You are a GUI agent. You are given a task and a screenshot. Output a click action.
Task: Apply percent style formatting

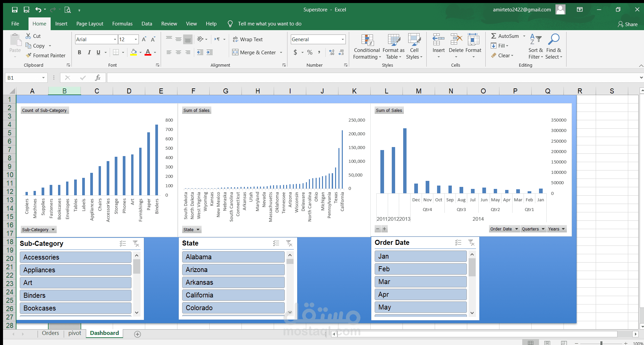pos(310,52)
